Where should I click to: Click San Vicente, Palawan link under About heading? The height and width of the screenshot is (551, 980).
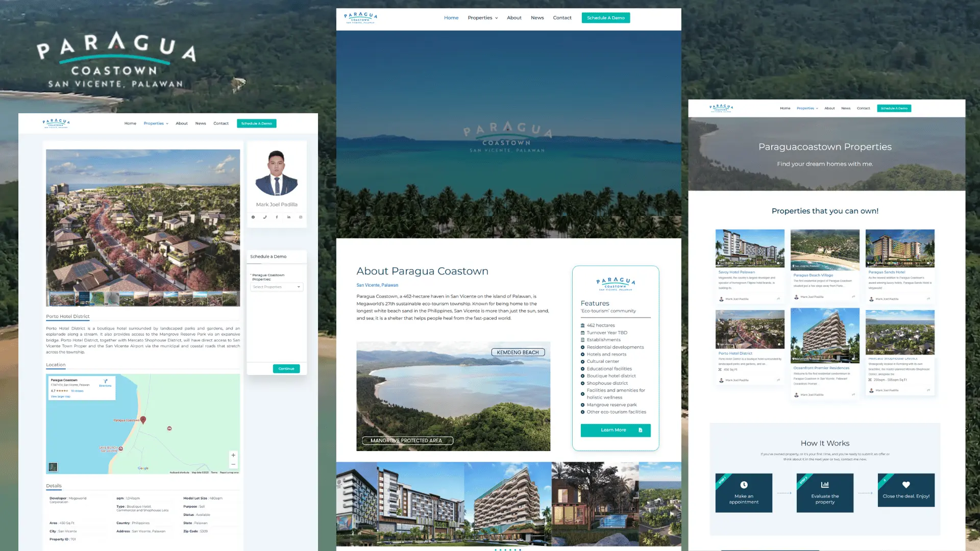click(377, 285)
